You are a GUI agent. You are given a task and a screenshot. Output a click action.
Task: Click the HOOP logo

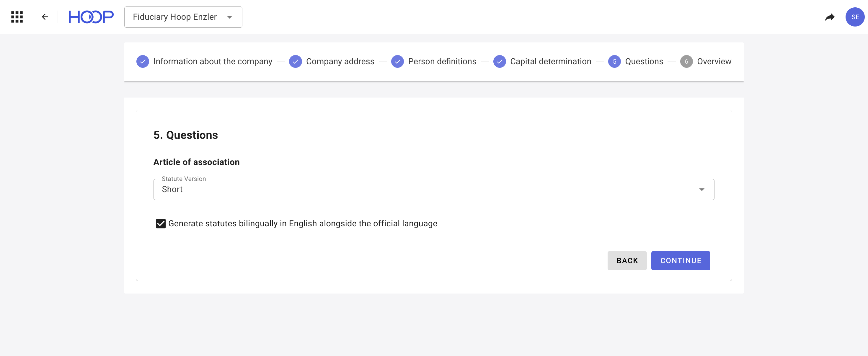tap(91, 17)
